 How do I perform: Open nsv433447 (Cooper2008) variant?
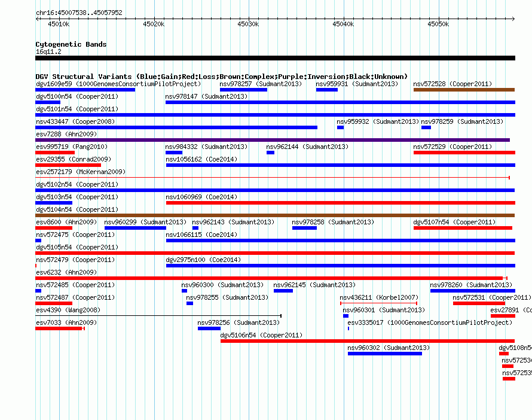[x=176, y=127]
